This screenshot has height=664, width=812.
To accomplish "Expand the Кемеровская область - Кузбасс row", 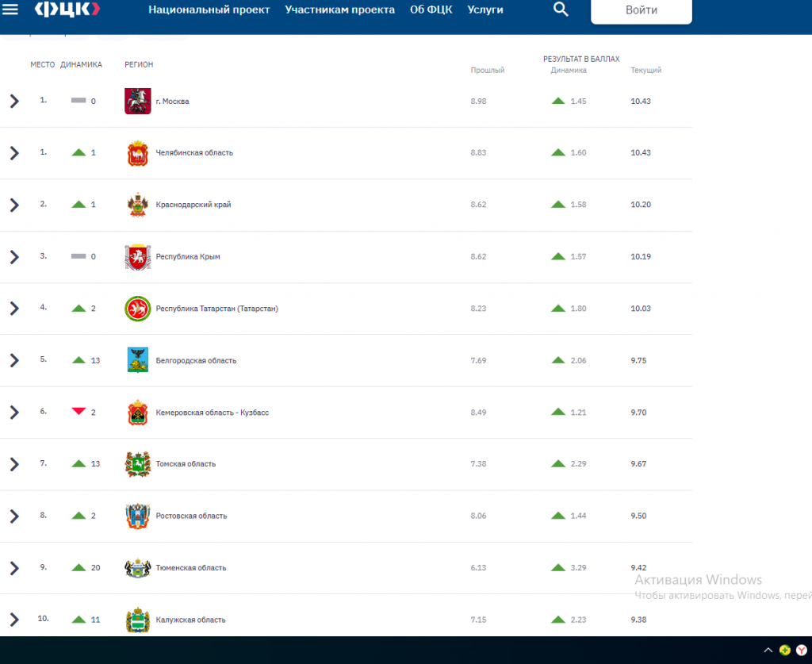I will pos(14,413).
